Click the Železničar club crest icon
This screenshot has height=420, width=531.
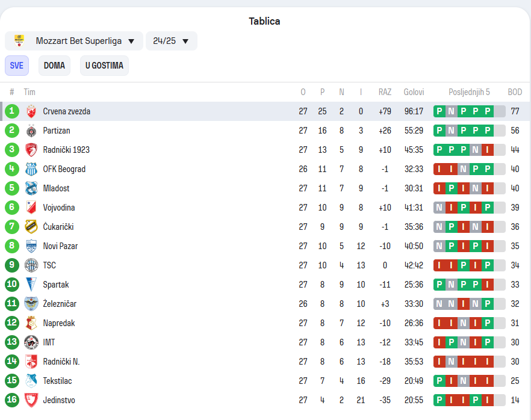coord(31,304)
